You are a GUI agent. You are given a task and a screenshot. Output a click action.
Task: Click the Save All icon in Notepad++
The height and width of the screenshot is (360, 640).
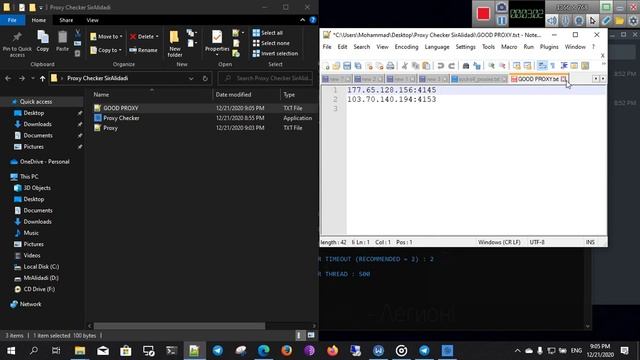click(358, 66)
